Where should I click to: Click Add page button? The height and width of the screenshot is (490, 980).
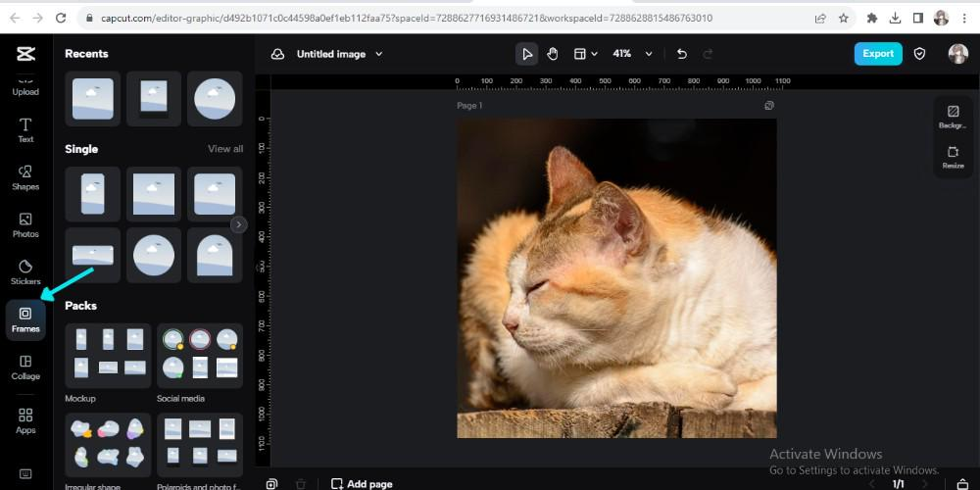tap(362, 483)
